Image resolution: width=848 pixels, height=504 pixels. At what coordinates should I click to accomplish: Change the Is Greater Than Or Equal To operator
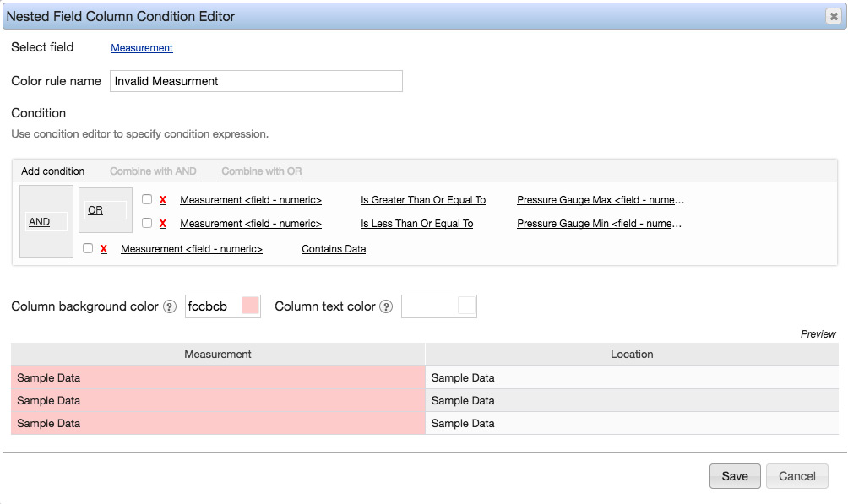[x=422, y=199]
